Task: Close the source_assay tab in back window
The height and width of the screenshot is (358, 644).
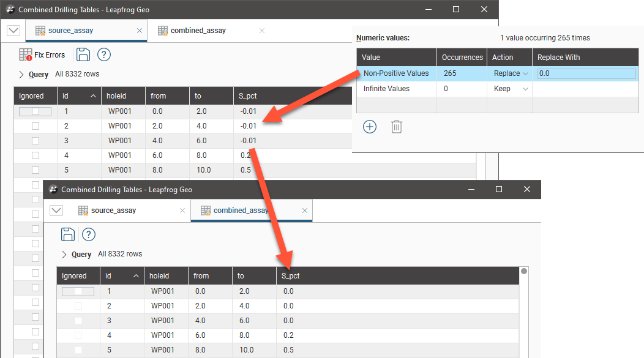Action: tap(139, 31)
